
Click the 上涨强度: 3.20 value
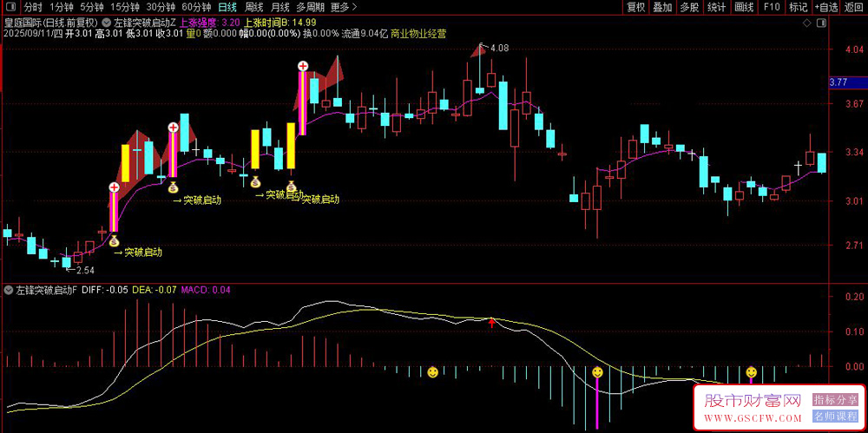(x=209, y=23)
